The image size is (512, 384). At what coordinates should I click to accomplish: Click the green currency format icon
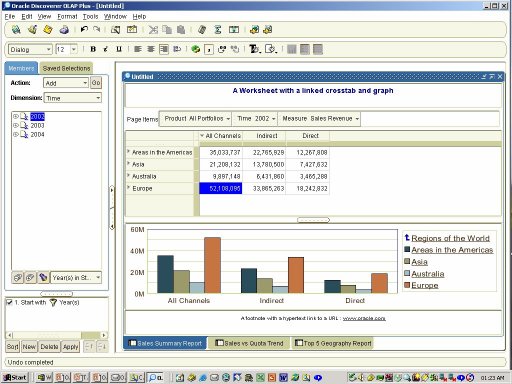point(196,50)
